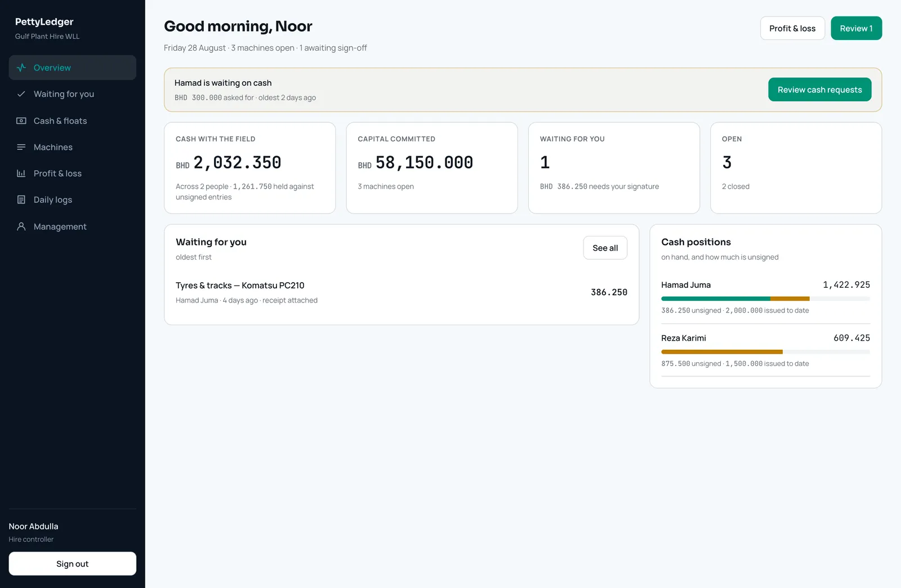
Task: Click Hamad Juma name in Cash positions
Action: pyautogui.click(x=686, y=285)
